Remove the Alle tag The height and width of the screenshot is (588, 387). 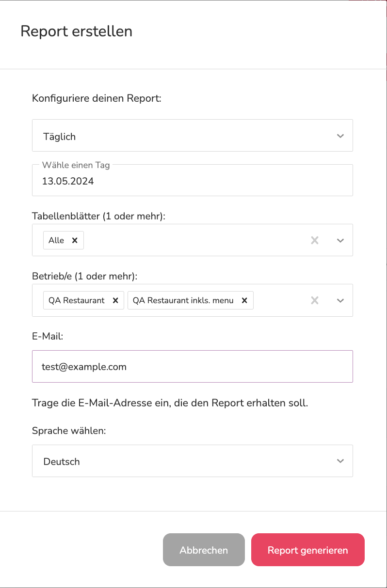[x=75, y=240]
